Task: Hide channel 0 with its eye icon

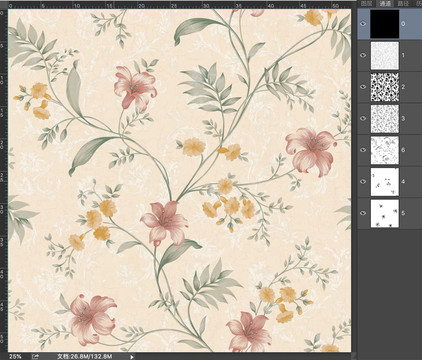Action: pos(363,24)
